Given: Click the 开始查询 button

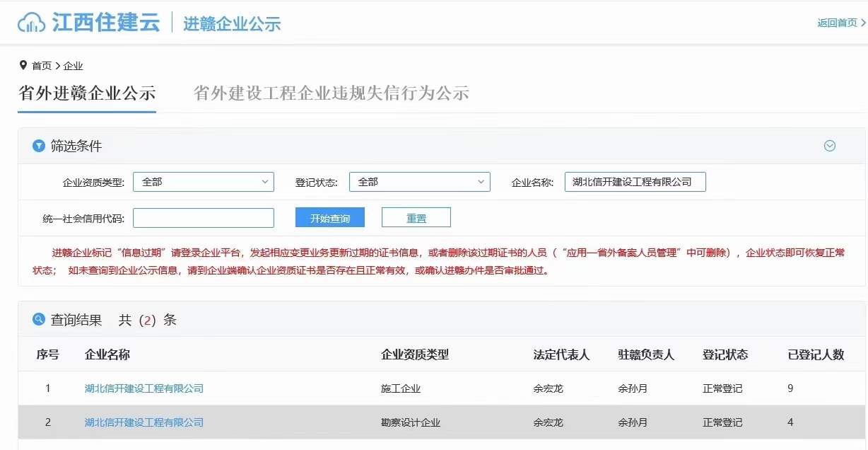Looking at the screenshot, I should (330, 218).
